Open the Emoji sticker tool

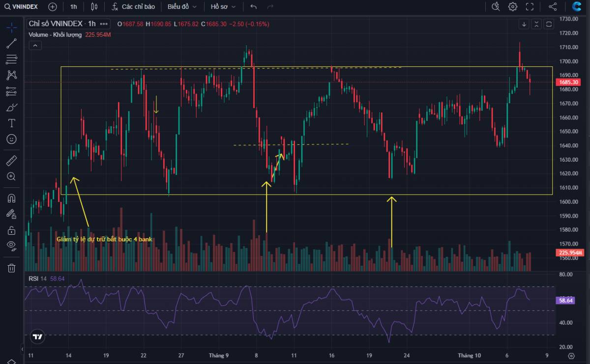11,139
